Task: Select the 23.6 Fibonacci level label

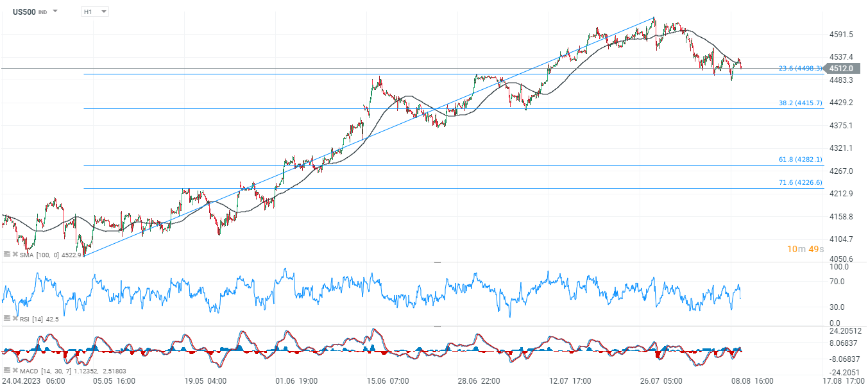Action: (799, 68)
